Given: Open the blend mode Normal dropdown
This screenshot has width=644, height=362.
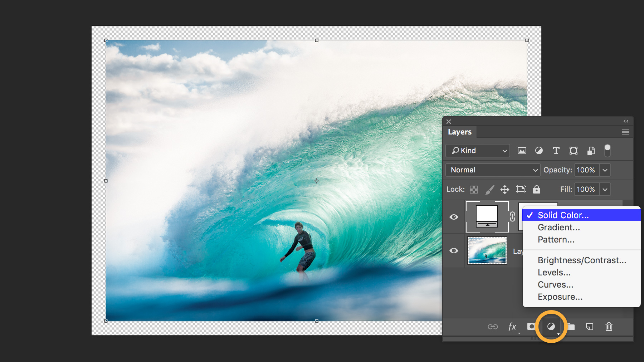Looking at the screenshot, I should [x=492, y=170].
